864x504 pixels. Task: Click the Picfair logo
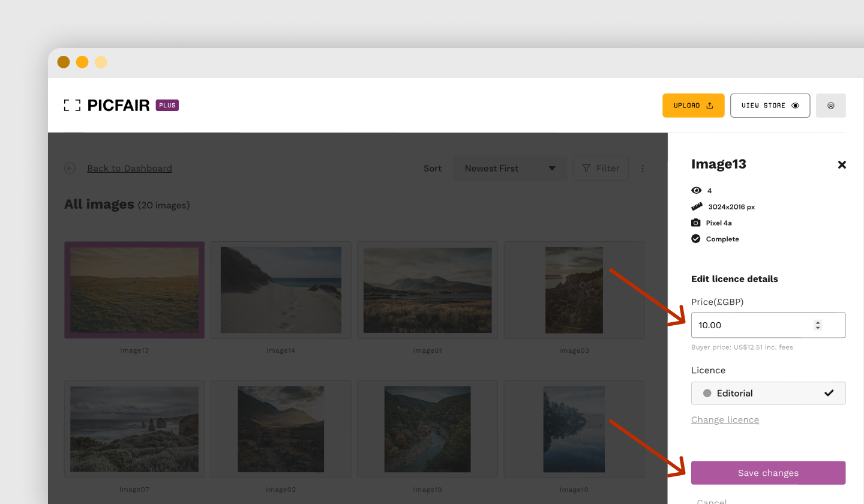pyautogui.click(x=107, y=105)
